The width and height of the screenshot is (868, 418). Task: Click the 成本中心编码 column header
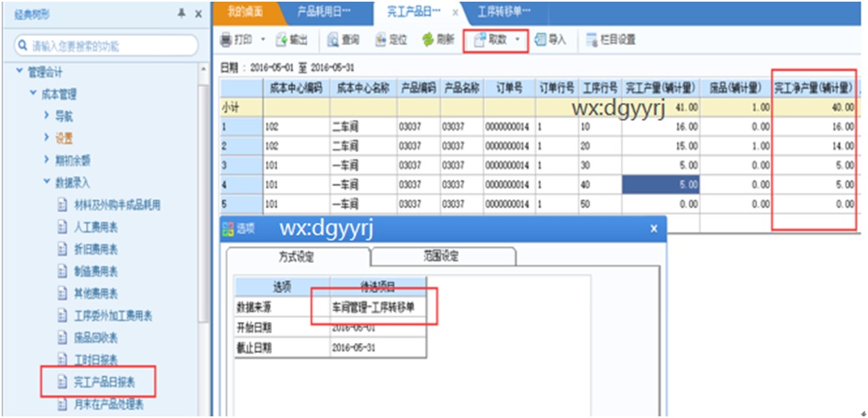pos(296,88)
